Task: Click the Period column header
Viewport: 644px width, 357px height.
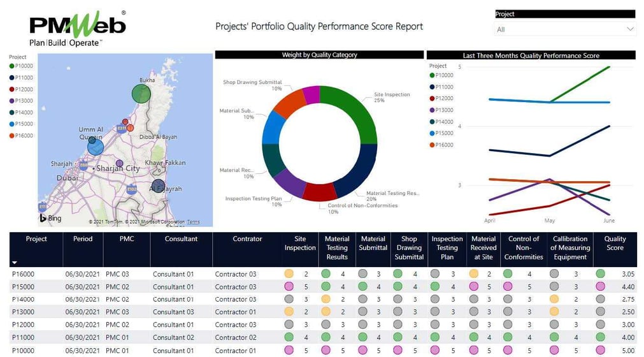Action: pos(83,239)
